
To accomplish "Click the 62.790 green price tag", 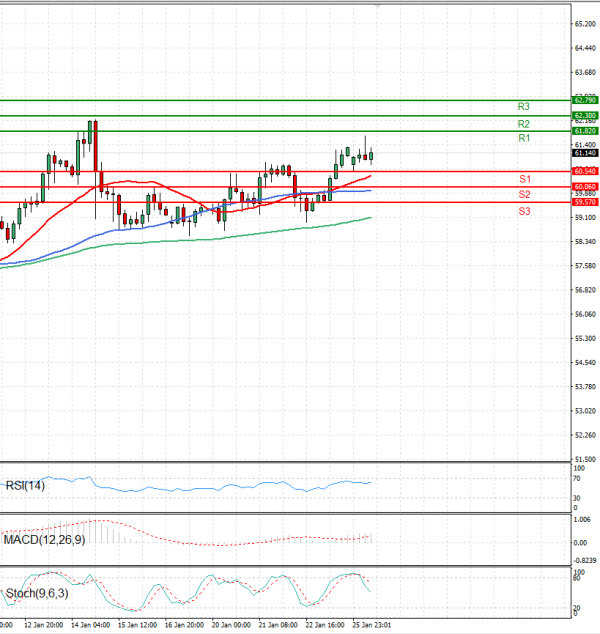I will pyautogui.click(x=585, y=100).
